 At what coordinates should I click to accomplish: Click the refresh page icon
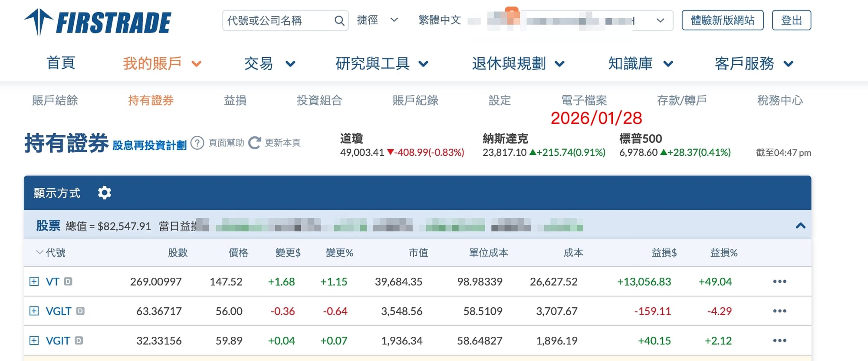pyautogui.click(x=255, y=143)
